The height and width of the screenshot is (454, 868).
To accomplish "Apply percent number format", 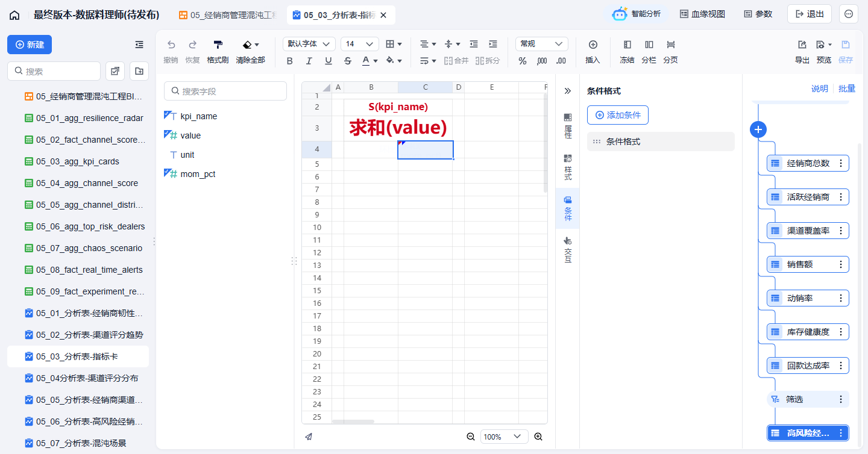I will point(523,61).
